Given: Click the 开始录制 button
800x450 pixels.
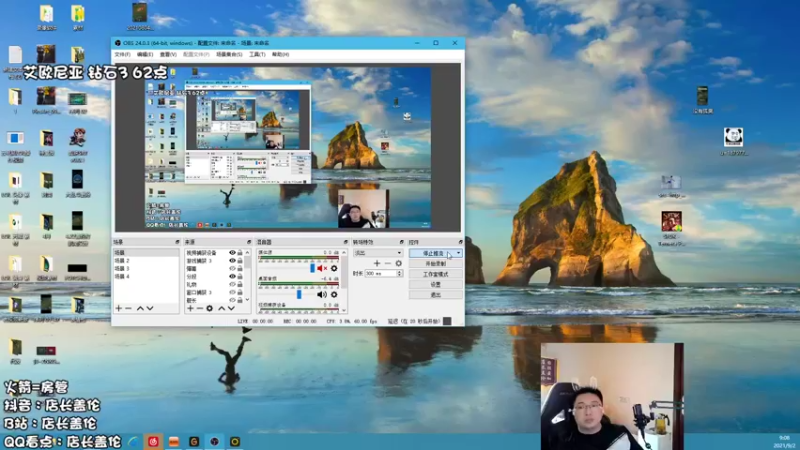Looking at the screenshot, I should (436, 264).
